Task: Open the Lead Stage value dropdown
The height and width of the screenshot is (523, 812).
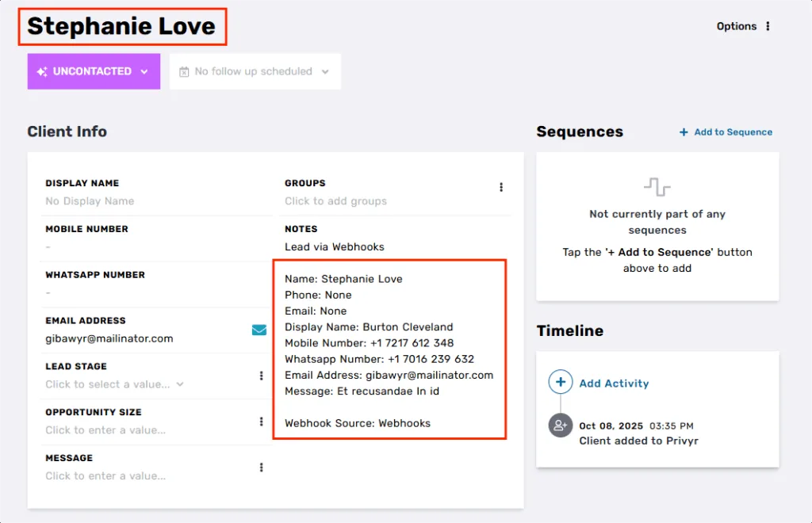Action: [114, 384]
